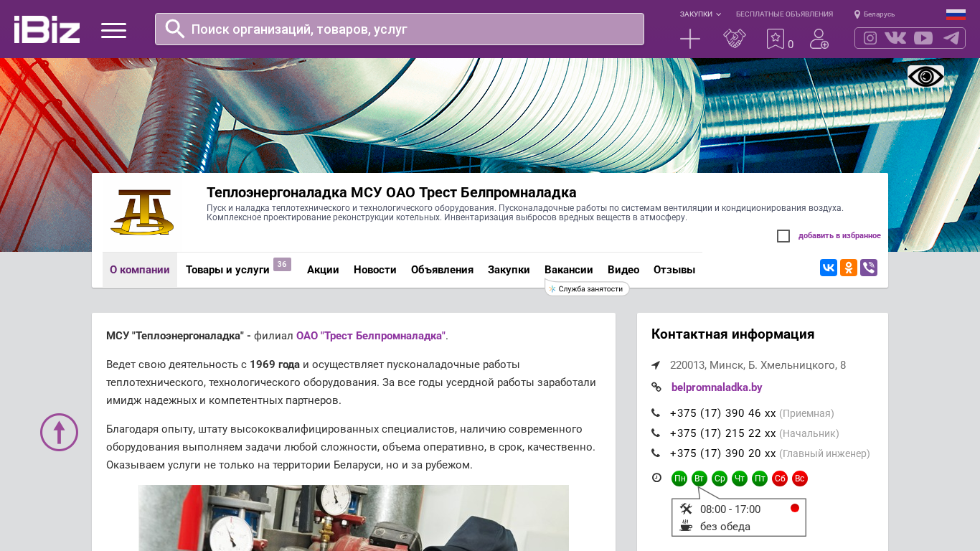Select Tuesday (Вт) schedule day

click(x=699, y=479)
